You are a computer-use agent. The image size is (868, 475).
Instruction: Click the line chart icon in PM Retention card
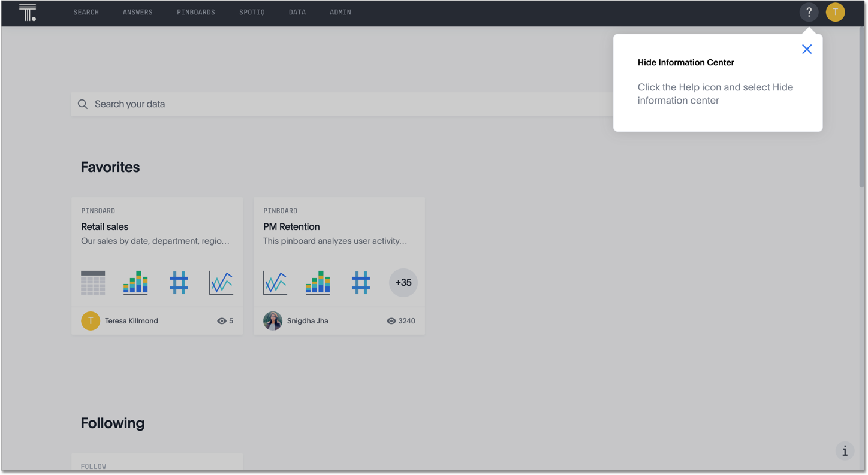275,283
